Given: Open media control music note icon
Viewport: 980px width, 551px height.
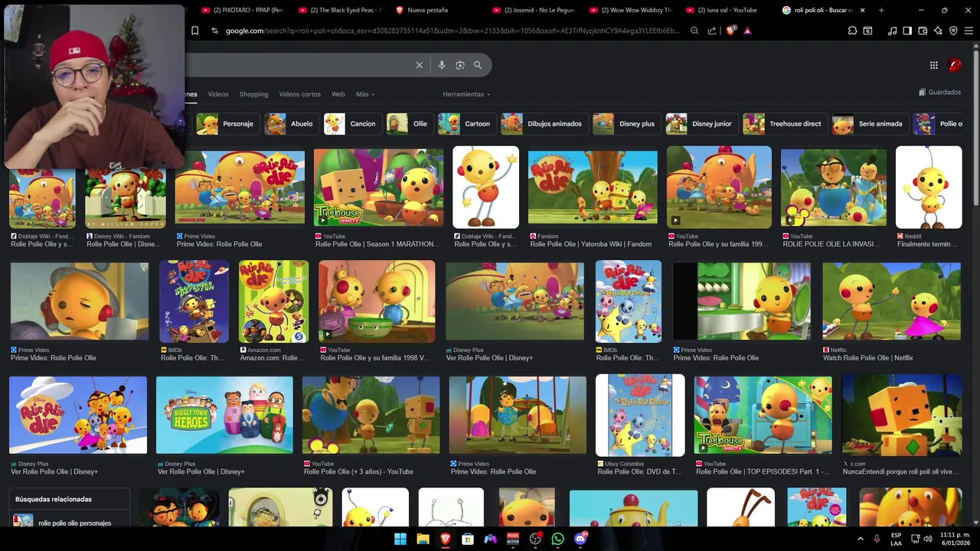Looking at the screenshot, I should pos(892,31).
